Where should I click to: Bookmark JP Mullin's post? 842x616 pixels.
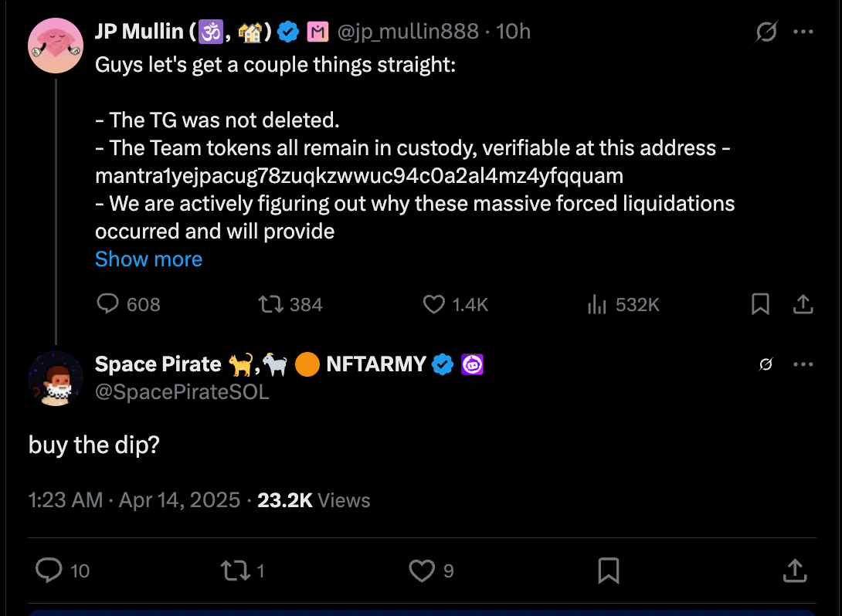coord(760,305)
